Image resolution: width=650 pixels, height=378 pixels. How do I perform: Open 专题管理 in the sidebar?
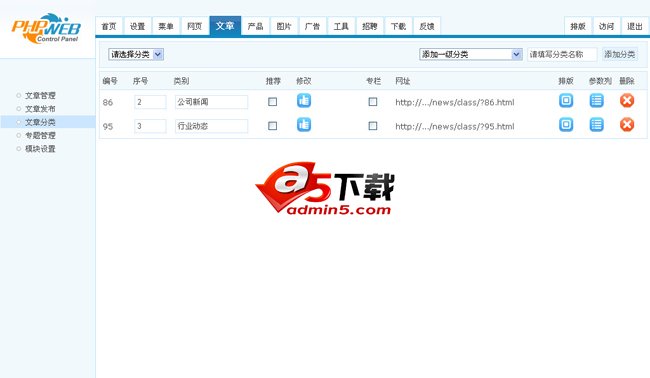[x=40, y=136]
